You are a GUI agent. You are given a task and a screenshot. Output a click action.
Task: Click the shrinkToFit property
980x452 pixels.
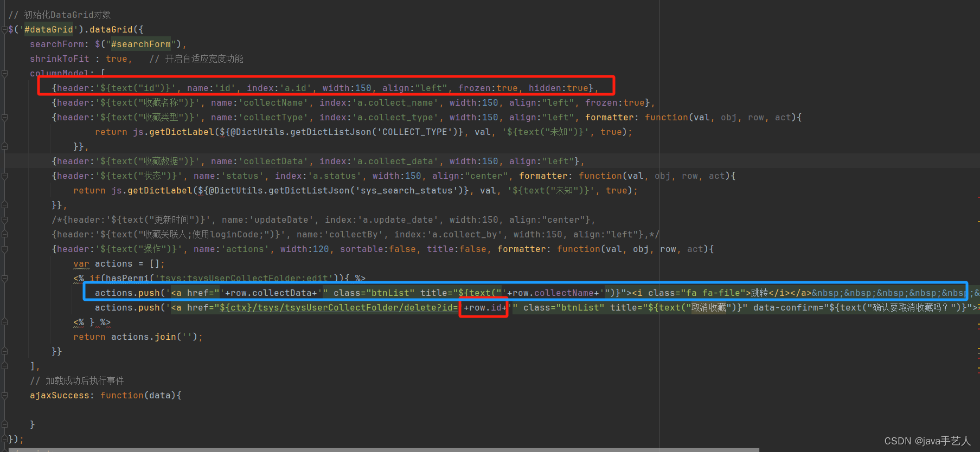click(x=60, y=59)
